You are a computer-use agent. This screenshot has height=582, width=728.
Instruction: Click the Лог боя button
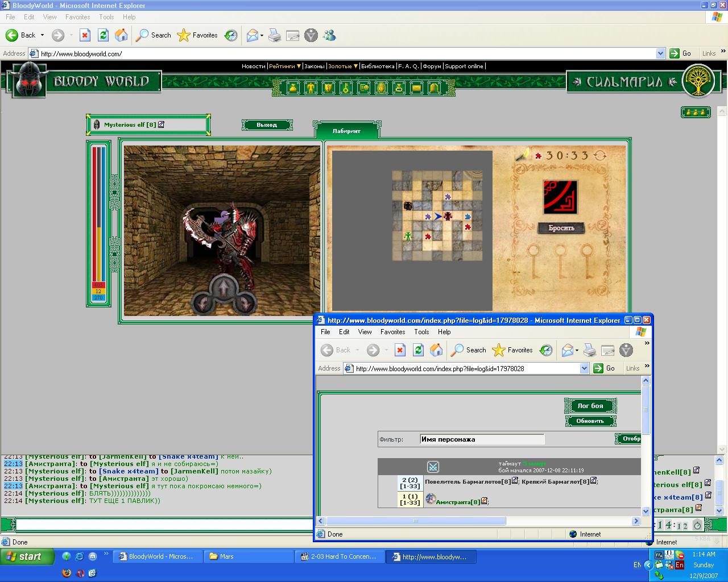[x=590, y=406]
